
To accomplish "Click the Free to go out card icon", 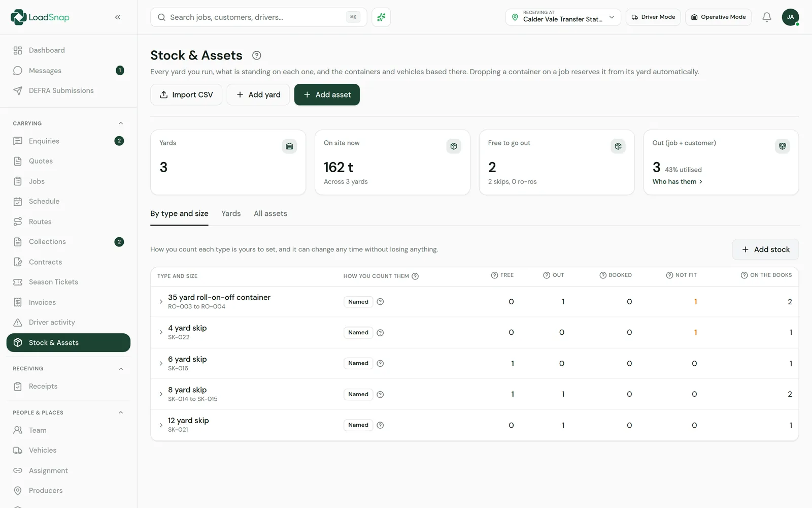I will 618,146.
